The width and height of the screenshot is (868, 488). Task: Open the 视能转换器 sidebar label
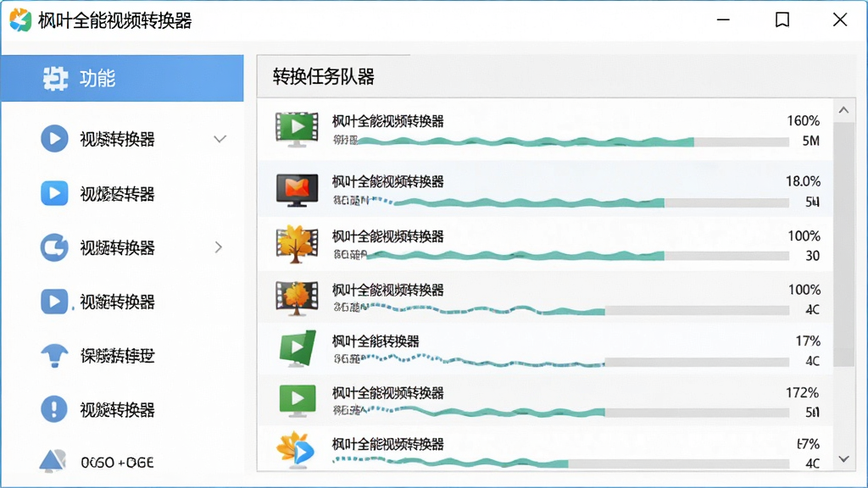[x=117, y=302]
